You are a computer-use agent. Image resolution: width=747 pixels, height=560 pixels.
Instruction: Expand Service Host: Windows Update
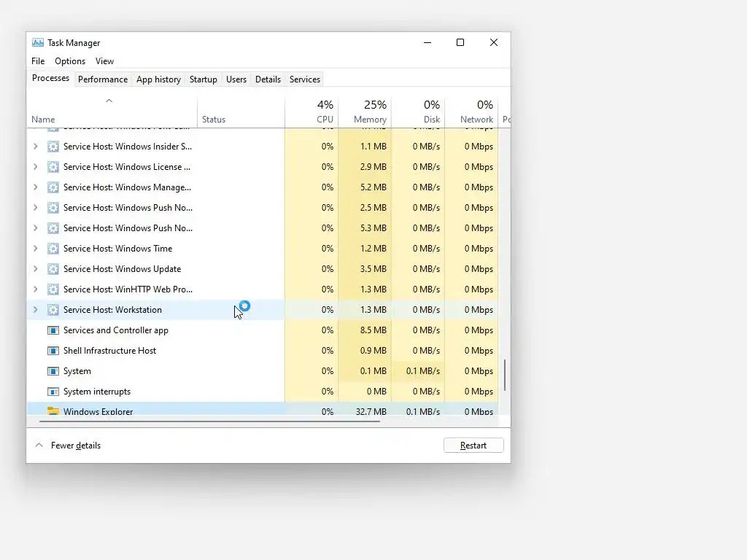click(35, 269)
